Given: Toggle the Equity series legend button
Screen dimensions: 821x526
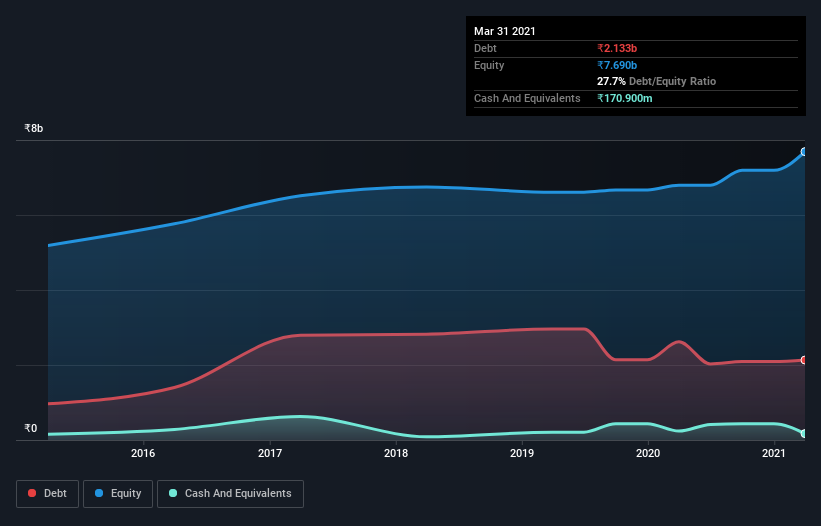Looking at the screenshot, I should tap(118, 494).
